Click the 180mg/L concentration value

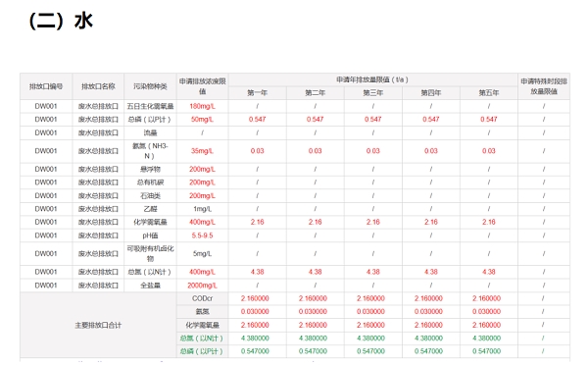click(x=202, y=106)
